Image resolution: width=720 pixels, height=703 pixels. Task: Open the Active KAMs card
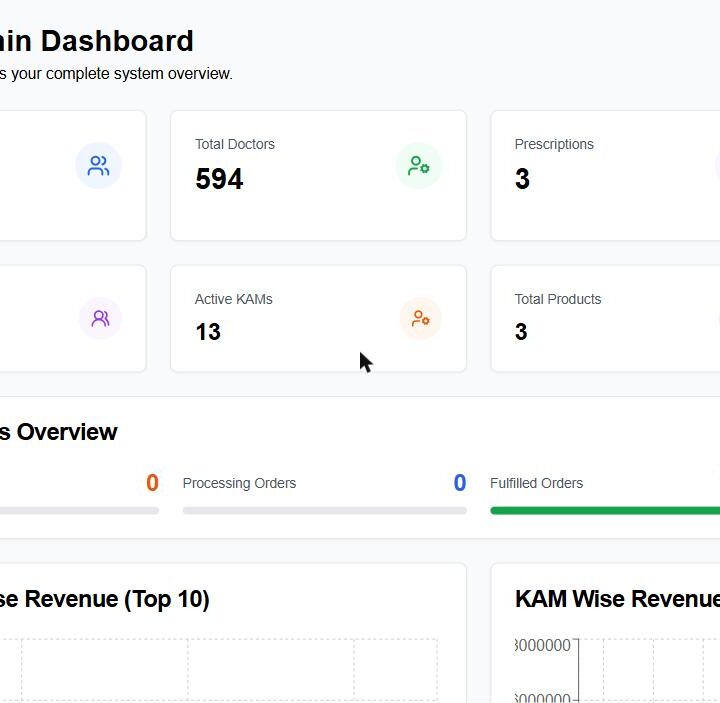[x=318, y=319]
